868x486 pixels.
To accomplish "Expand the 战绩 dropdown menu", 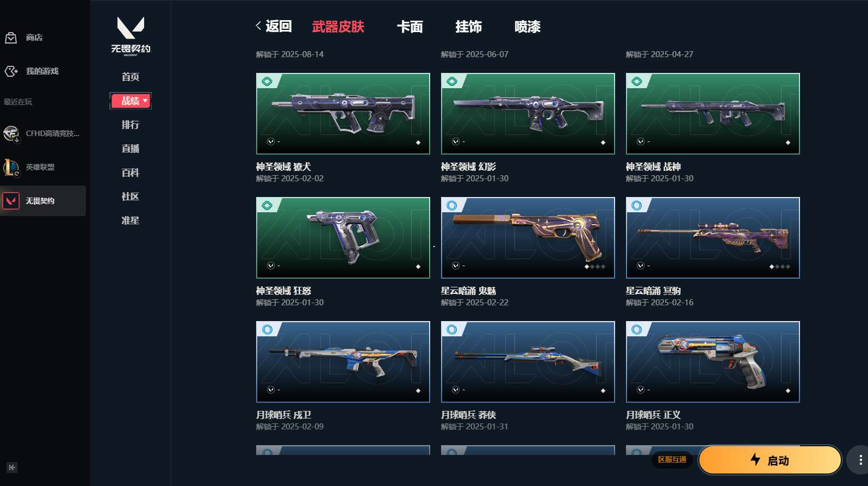I will click(x=131, y=101).
